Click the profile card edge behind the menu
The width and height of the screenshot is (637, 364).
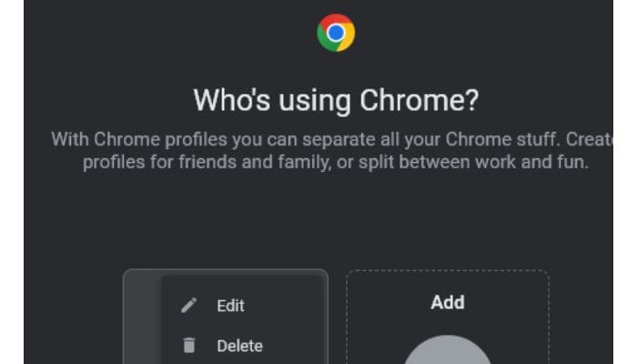point(142,318)
